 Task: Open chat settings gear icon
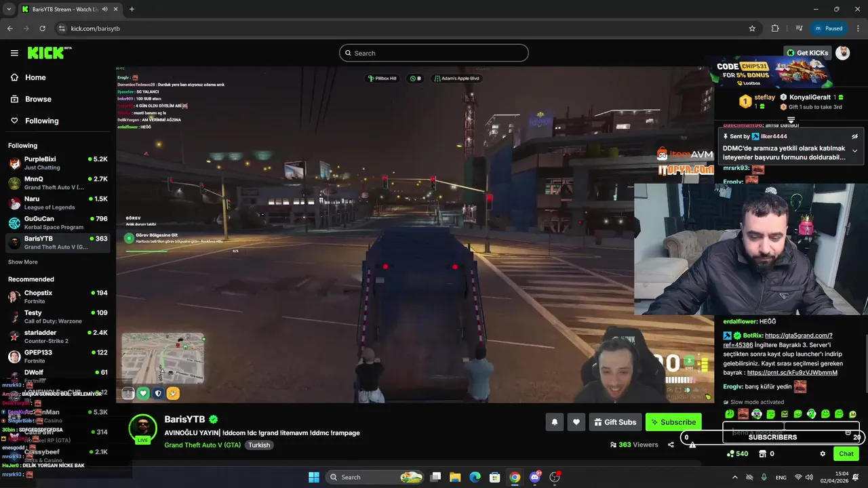(823, 453)
